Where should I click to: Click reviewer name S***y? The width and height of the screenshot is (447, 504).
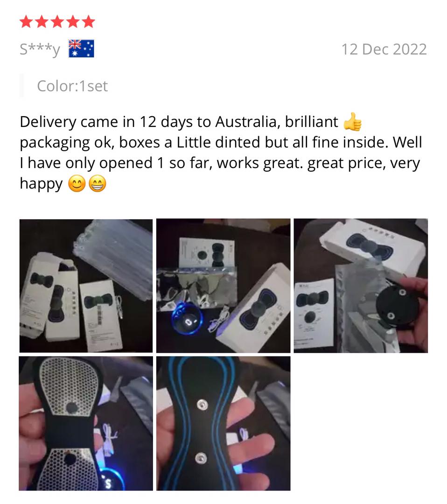click(40, 49)
